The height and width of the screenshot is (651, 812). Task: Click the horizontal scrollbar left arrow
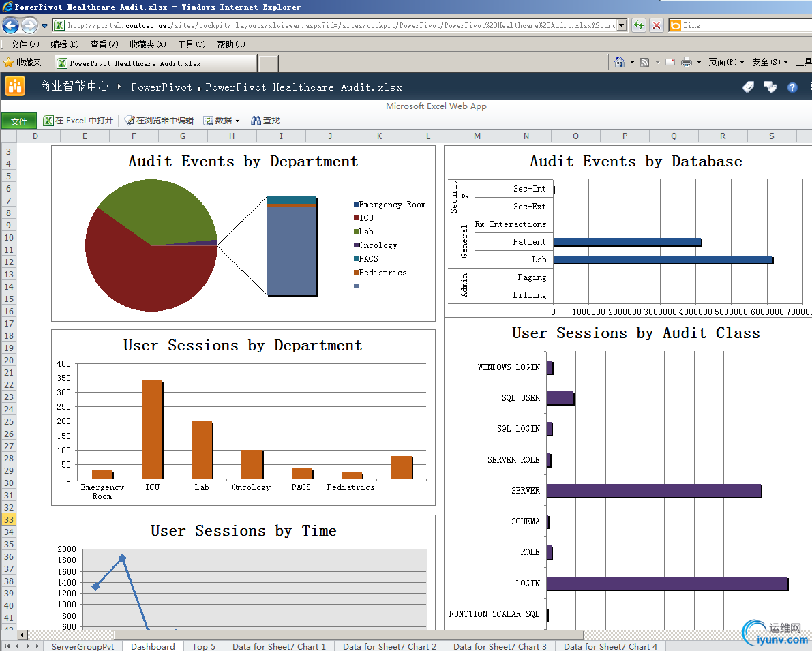22,635
